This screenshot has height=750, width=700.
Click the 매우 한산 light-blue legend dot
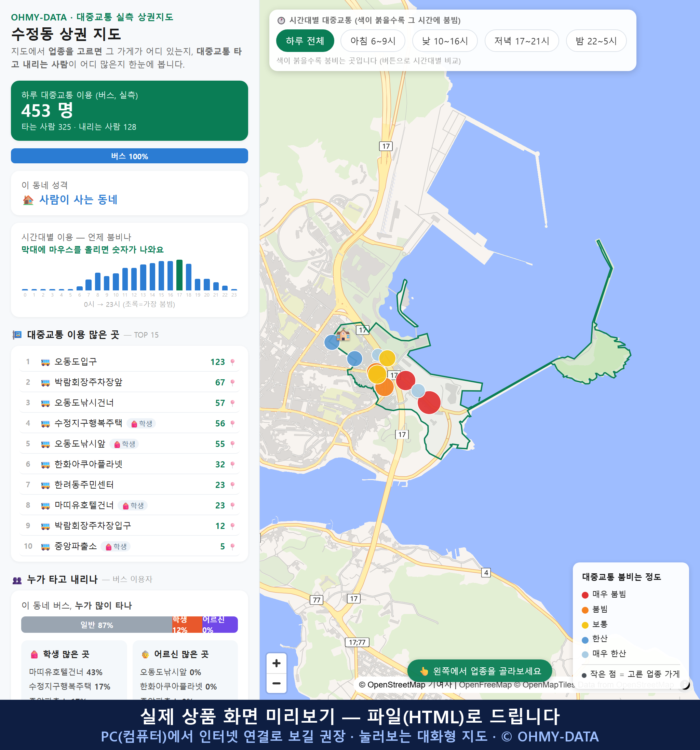(585, 655)
